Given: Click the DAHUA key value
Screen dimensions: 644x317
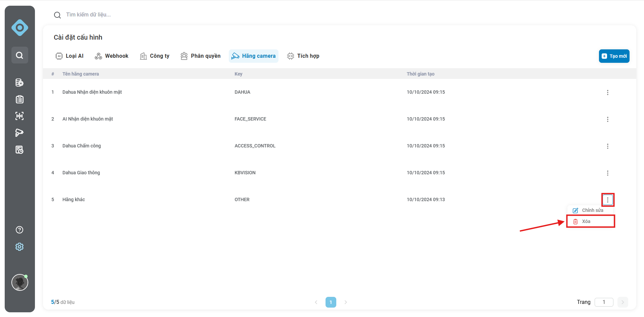Looking at the screenshot, I should (x=242, y=92).
